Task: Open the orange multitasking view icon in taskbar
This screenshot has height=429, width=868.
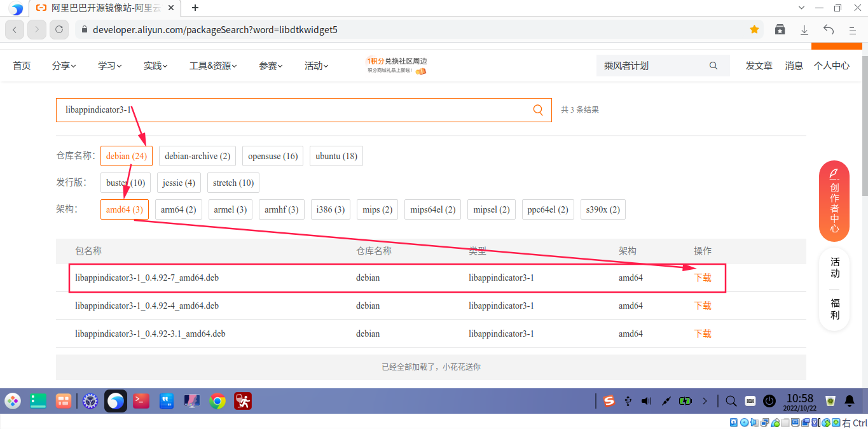Action: tap(63, 400)
